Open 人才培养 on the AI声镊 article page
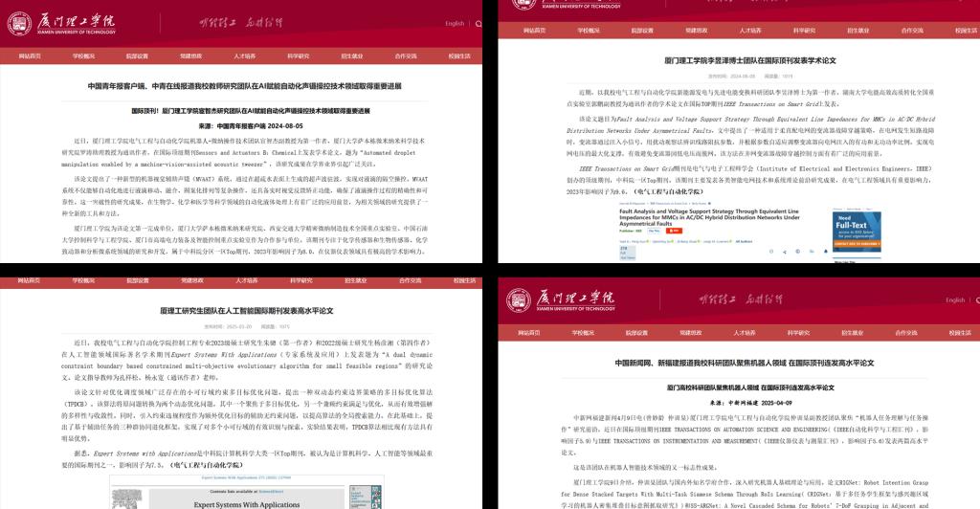 click(244, 56)
